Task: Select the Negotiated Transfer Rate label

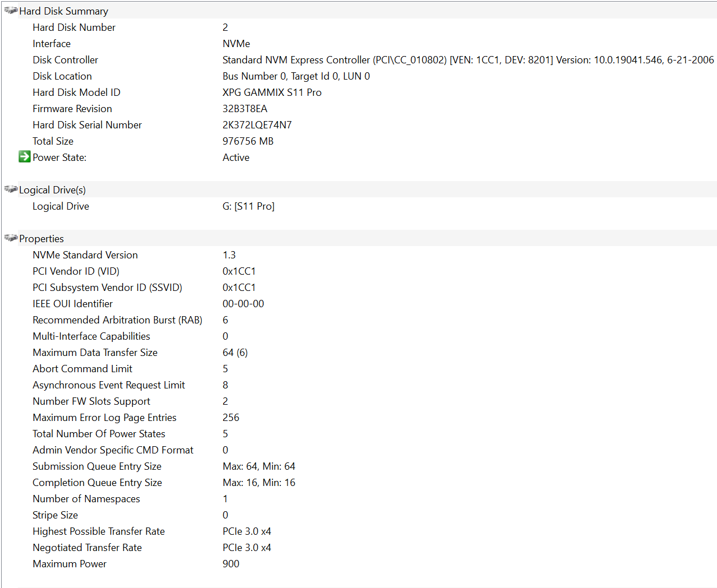Action: (x=87, y=548)
